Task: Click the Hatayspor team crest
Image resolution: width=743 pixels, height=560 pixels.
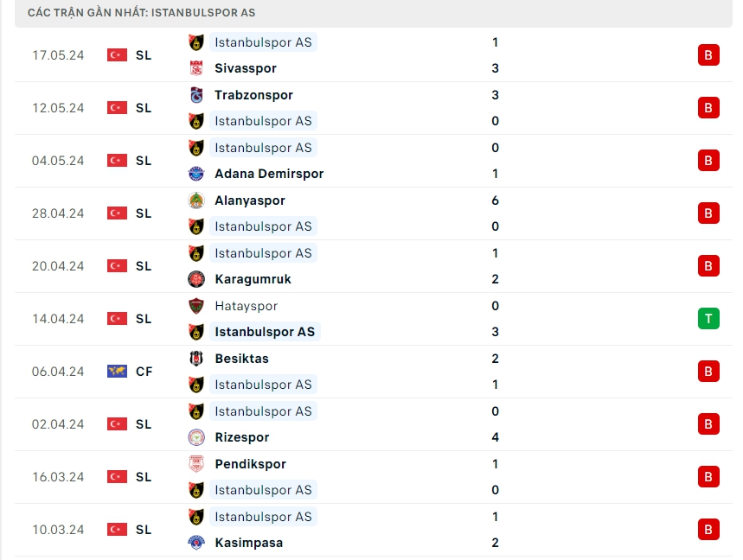Action: 196,306
